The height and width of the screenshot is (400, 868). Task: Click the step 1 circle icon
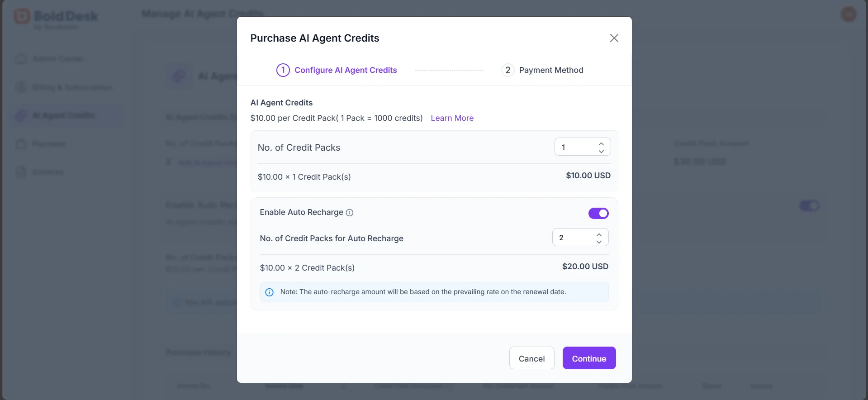(x=283, y=70)
